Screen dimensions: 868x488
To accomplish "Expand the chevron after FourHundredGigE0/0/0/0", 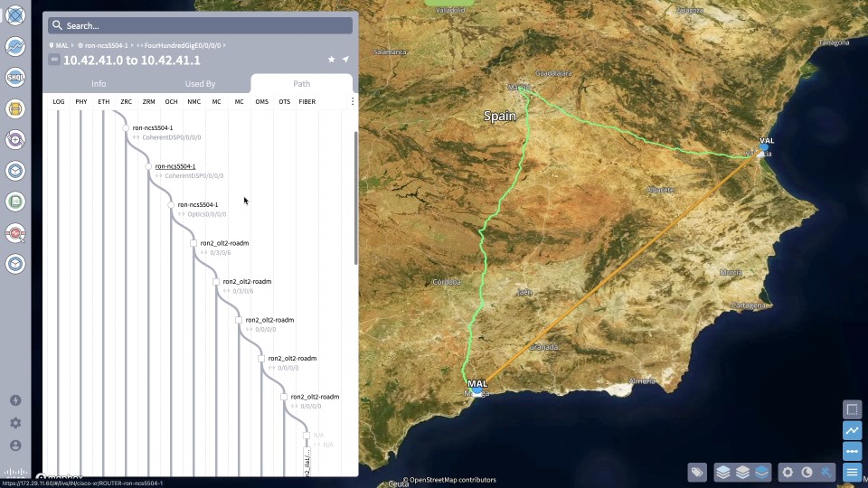I will point(224,45).
